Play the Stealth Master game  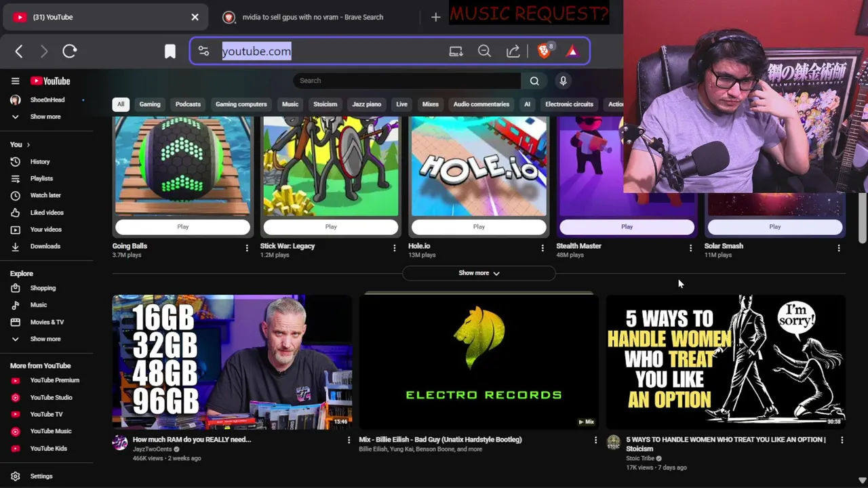point(627,227)
